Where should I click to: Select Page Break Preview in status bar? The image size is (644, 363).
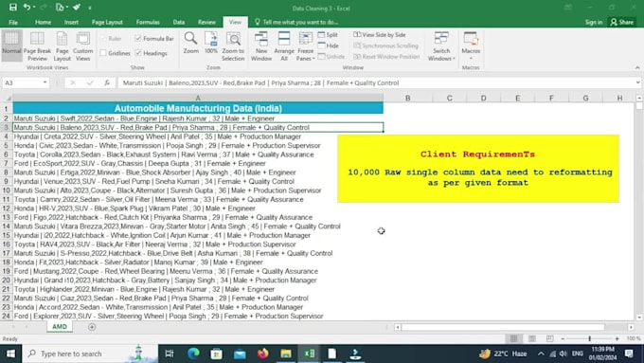(x=550, y=338)
